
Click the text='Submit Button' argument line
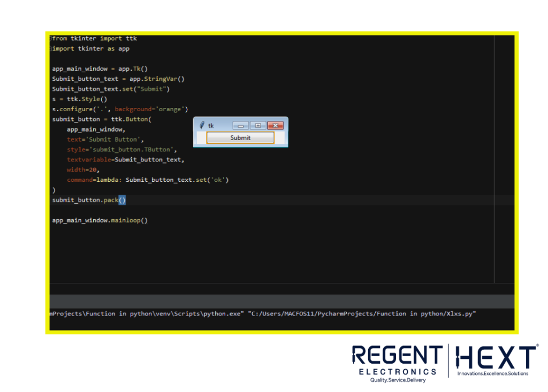coord(105,140)
